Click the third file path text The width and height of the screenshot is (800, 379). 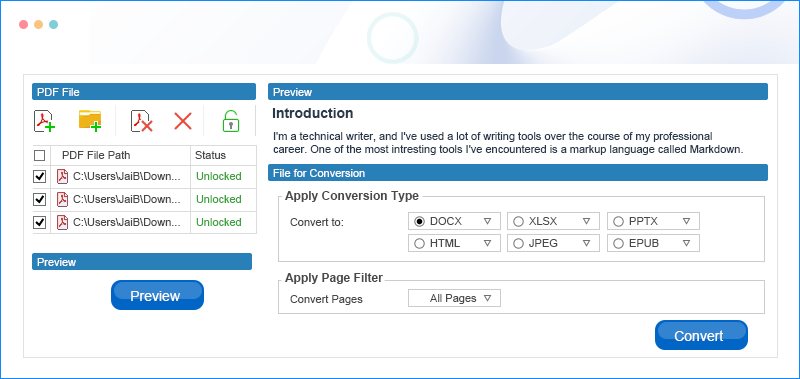127,222
